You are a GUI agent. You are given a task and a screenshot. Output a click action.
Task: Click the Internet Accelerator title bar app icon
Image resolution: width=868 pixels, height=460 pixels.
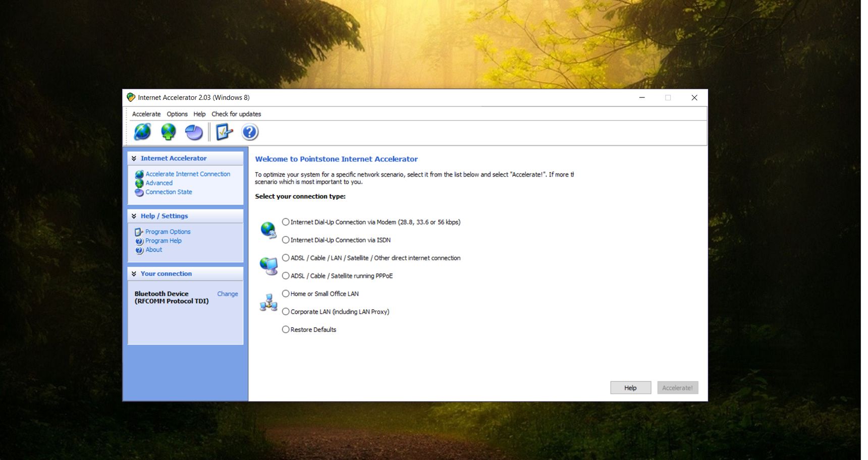(131, 97)
